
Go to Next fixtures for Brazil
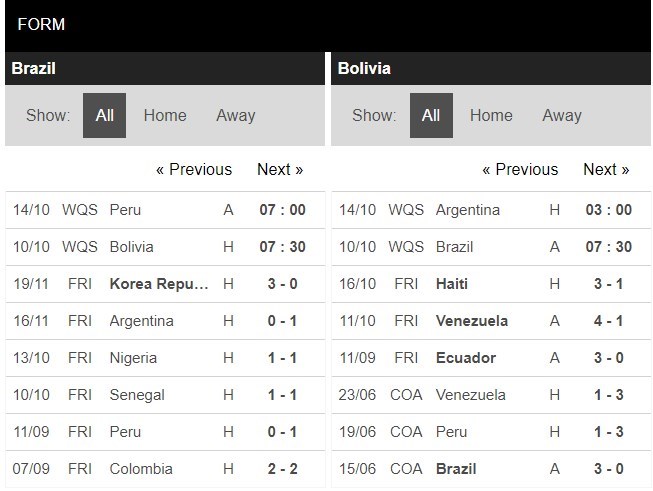pos(280,169)
